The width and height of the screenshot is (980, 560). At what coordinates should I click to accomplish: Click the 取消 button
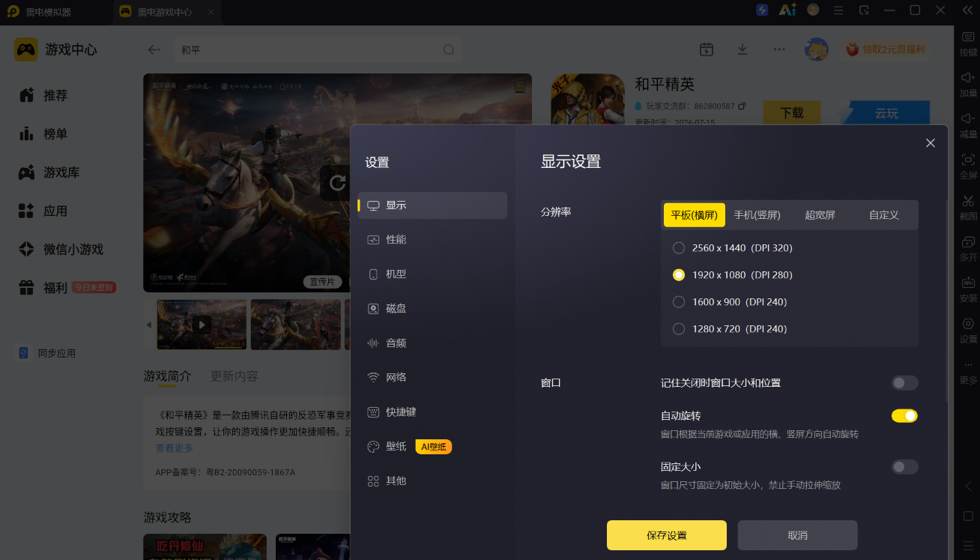pyautogui.click(x=798, y=535)
